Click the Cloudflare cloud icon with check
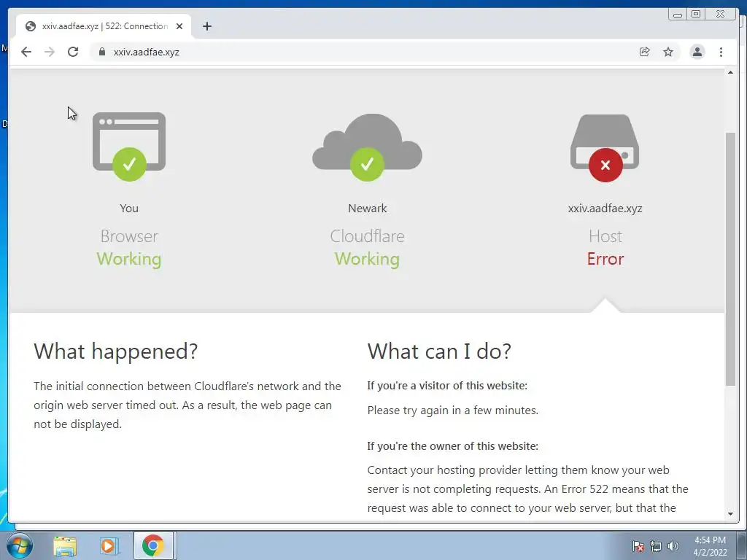The height and width of the screenshot is (560, 747). [x=368, y=147]
